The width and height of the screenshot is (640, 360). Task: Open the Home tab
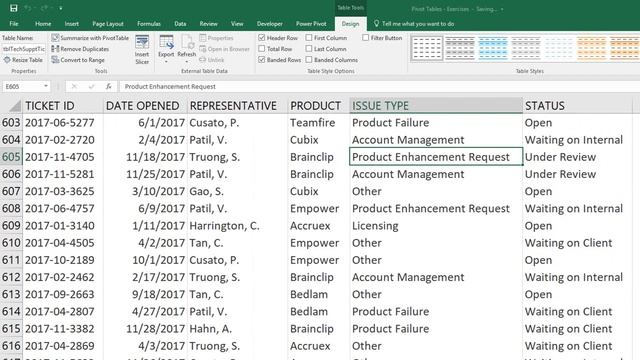click(43, 24)
